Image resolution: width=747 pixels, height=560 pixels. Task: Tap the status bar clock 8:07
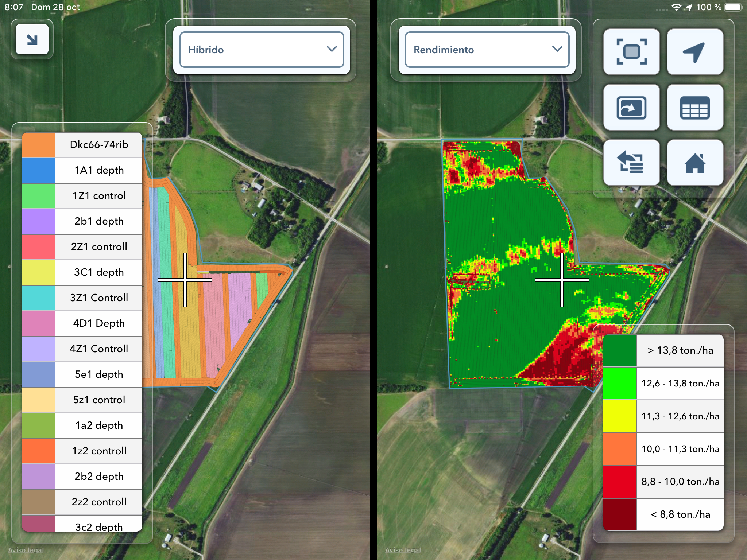pos(14,7)
